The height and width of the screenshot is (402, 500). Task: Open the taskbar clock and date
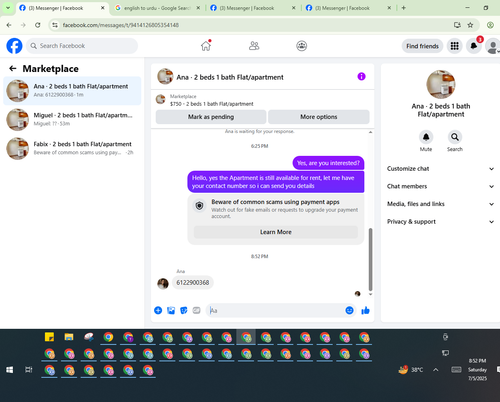pos(477,370)
